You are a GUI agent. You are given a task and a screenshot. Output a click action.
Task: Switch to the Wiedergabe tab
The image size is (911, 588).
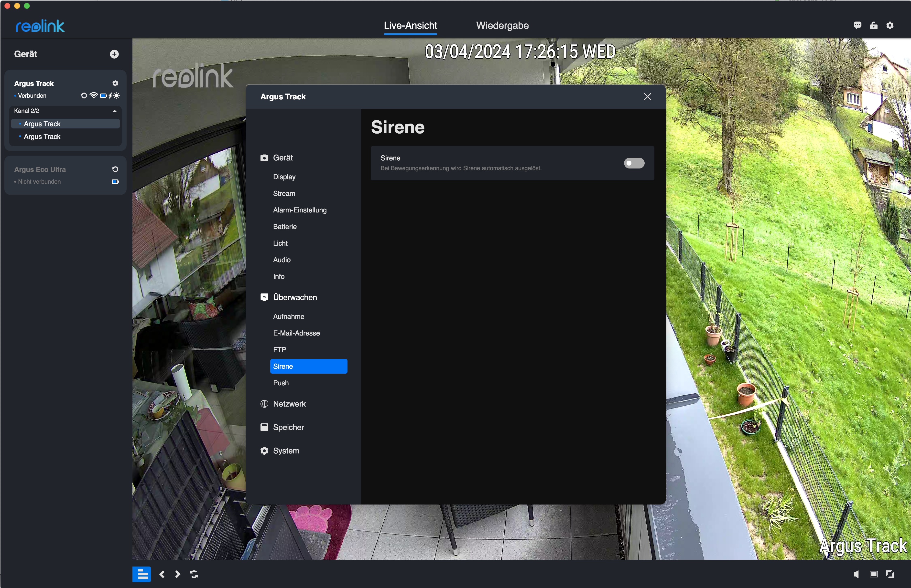[502, 26]
